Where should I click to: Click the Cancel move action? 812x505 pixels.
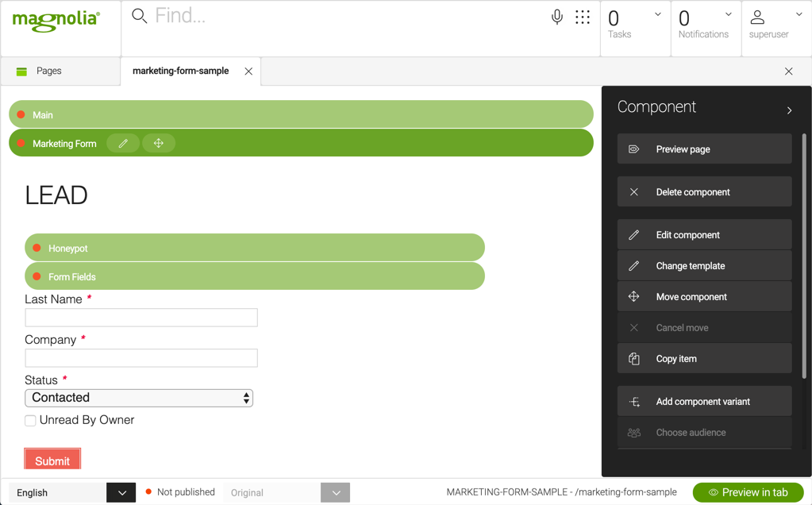[704, 328]
